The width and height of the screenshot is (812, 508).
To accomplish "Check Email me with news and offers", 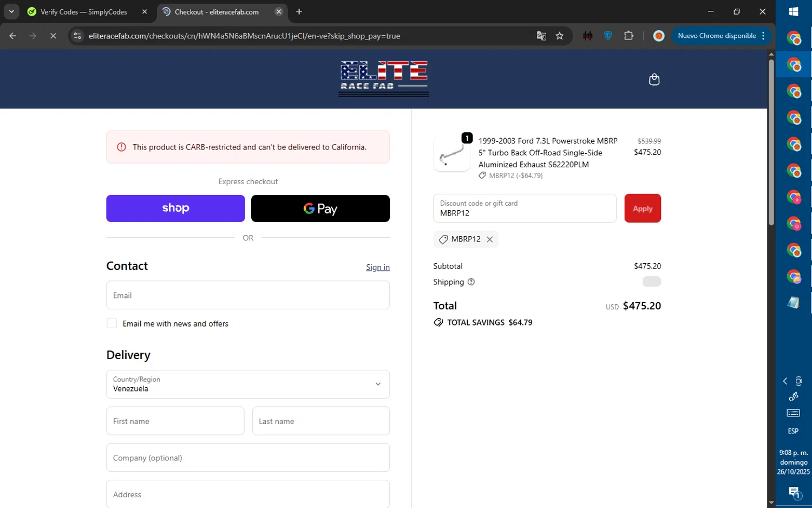I will coord(112,323).
